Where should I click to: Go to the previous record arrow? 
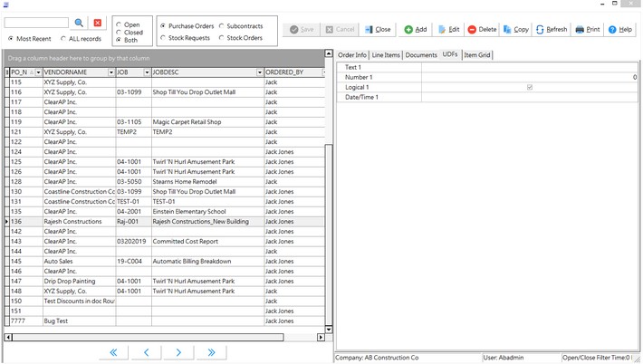[146, 352]
